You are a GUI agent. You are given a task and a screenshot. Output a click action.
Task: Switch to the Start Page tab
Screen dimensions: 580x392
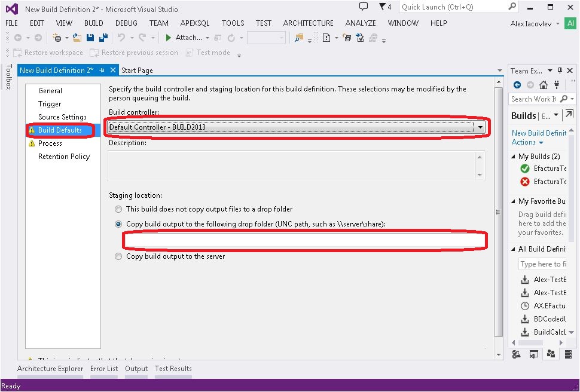[x=137, y=71]
